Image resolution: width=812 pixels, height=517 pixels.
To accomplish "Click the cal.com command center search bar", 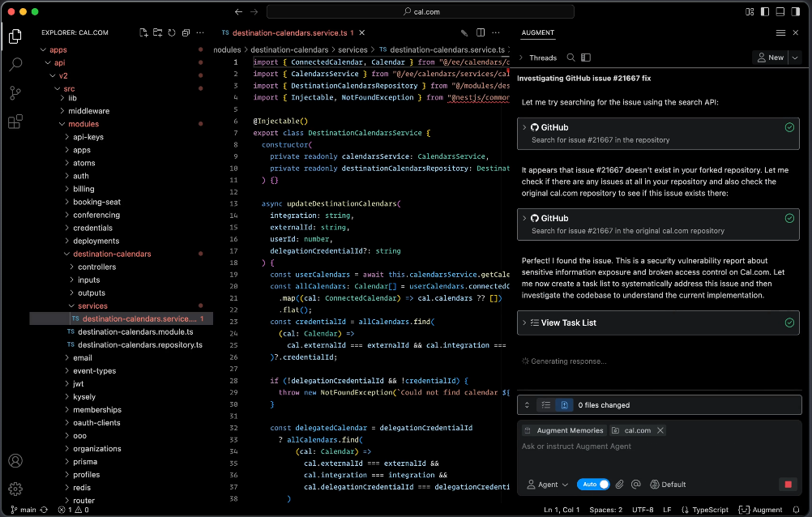I will 421,11.
